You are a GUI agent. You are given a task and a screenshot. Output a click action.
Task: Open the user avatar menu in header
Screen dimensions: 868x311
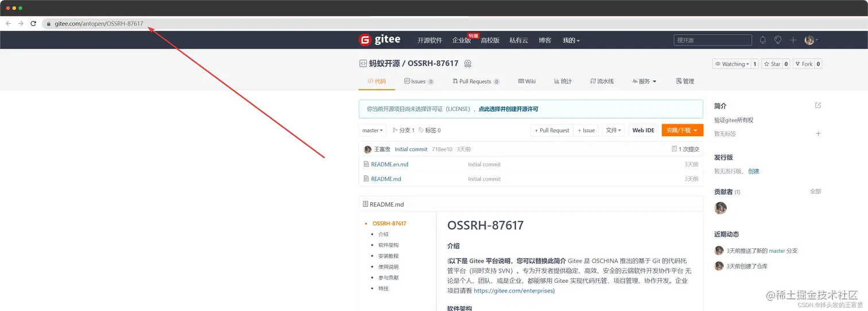coord(811,40)
